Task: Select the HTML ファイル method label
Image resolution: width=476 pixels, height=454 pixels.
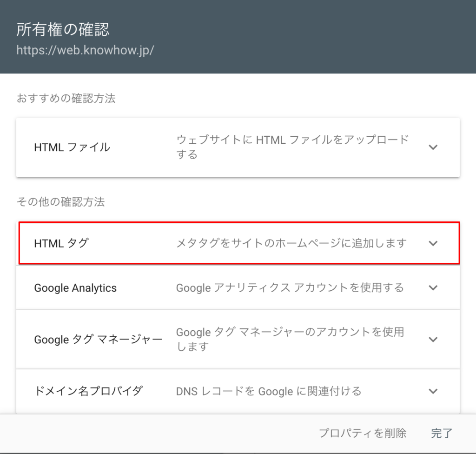Action: [72, 147]
